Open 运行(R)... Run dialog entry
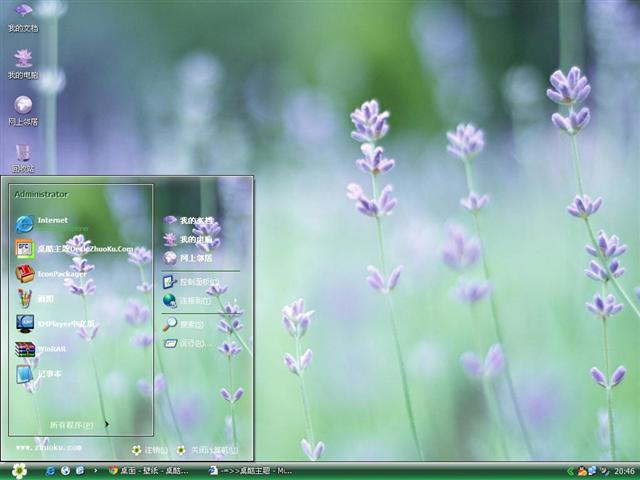The width and height of the screenshot is (640, 480). [x=188, y=343]
